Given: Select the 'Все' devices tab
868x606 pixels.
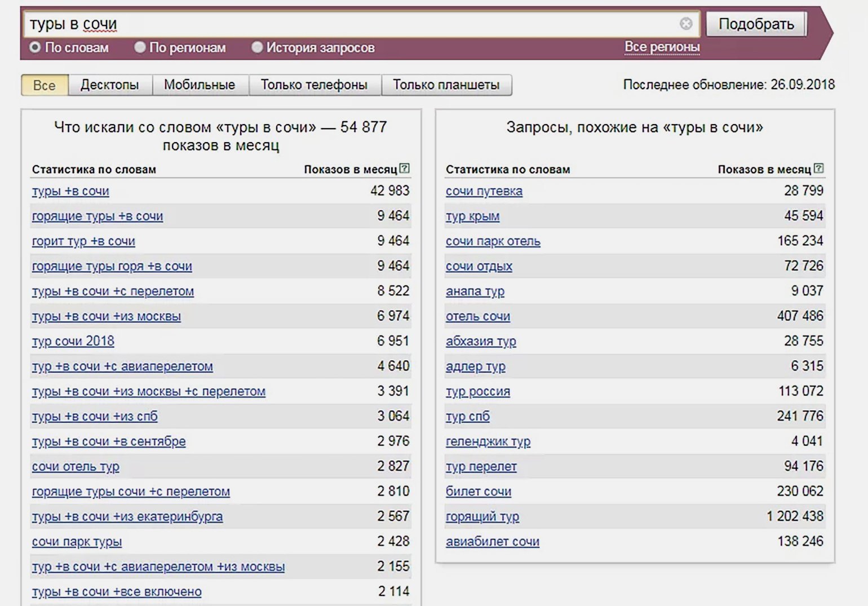Looking at the screenshot, I should (x=45, y=85).
